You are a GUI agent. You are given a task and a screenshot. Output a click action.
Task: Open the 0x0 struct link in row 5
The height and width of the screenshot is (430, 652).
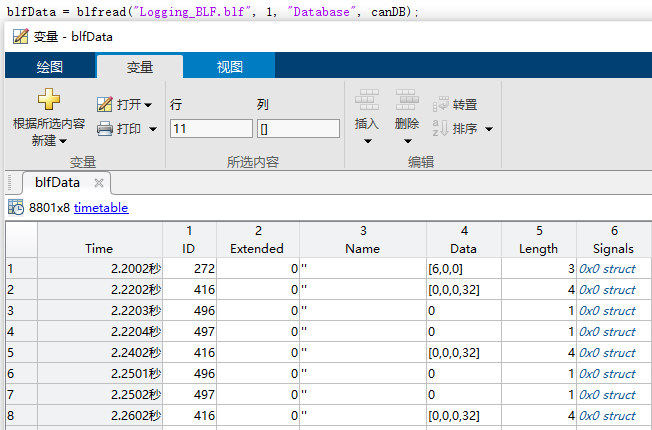(607, 353)
